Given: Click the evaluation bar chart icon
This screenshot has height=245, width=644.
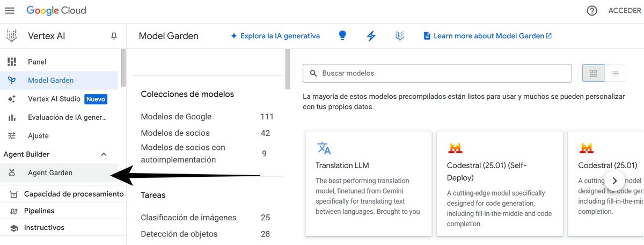Looking at the screenshot, I should [12, 117].
